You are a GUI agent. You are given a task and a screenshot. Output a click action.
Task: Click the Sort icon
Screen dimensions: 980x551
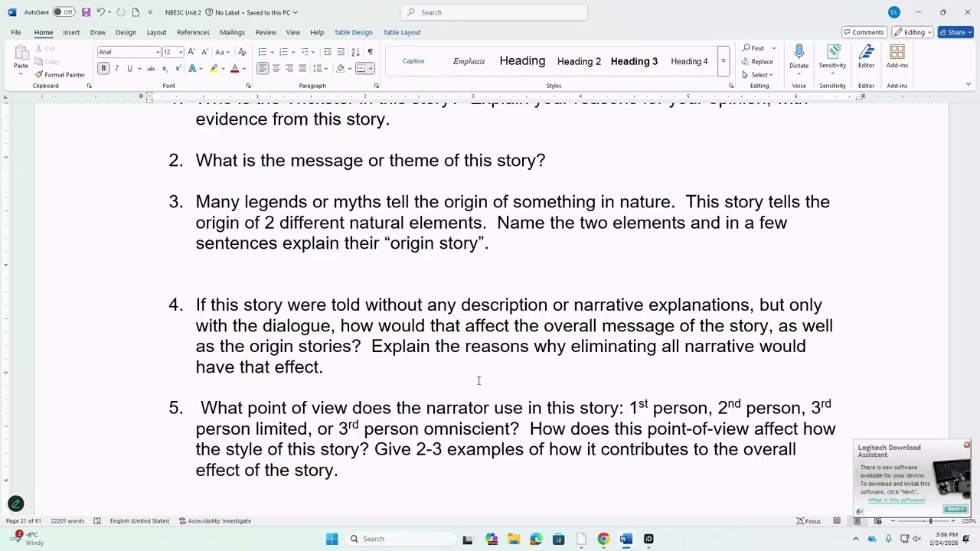coord(355,52)
